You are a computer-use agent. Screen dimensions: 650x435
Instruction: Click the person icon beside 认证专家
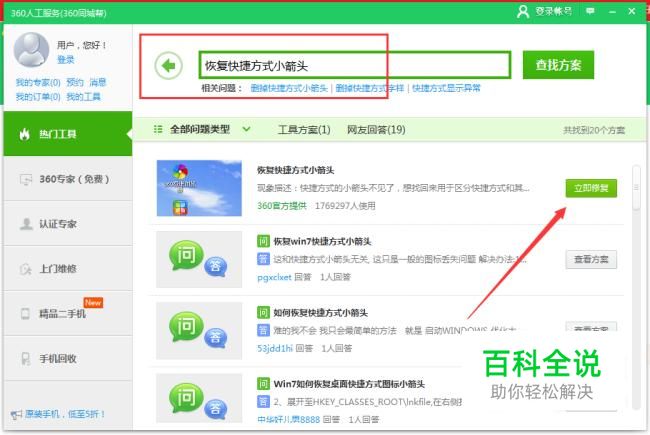tap(26, 224)
